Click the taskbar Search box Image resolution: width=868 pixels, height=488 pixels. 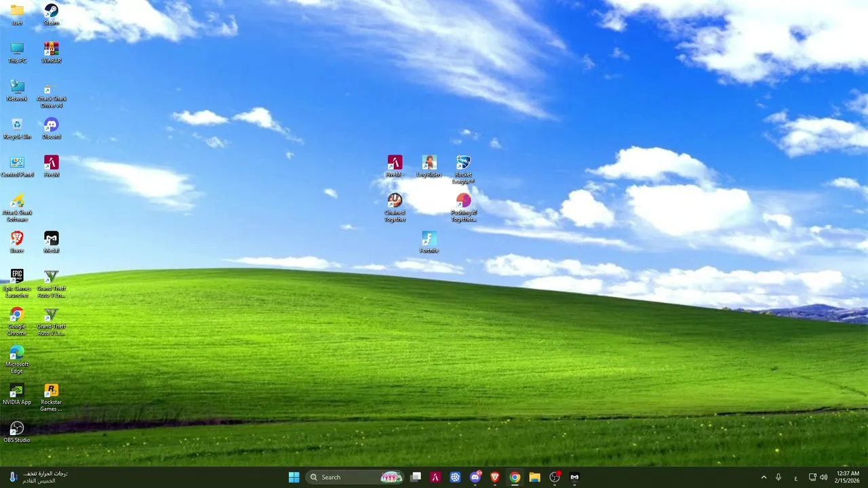coord(355,477)
